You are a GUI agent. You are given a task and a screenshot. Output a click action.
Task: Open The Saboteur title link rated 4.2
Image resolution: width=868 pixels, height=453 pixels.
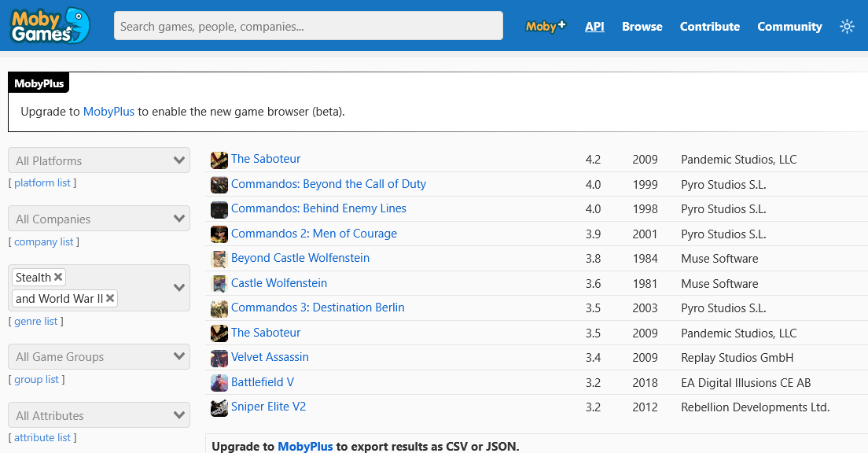tap(266, 159)
